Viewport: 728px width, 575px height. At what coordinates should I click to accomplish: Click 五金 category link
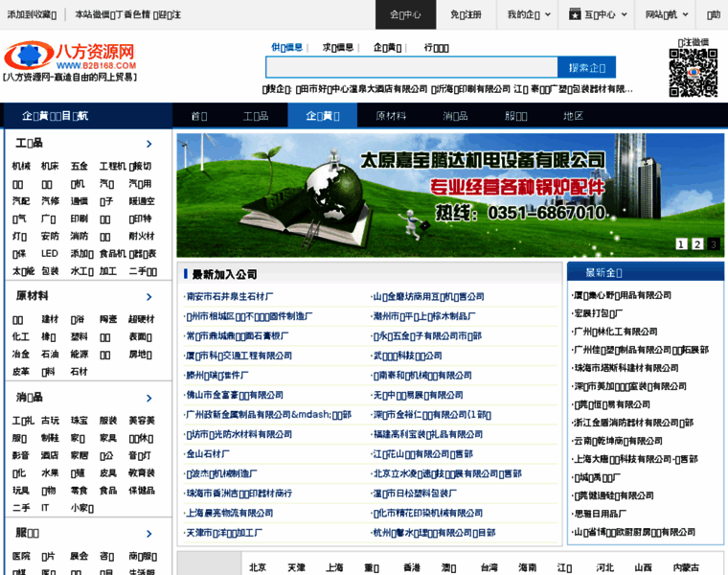79,166
